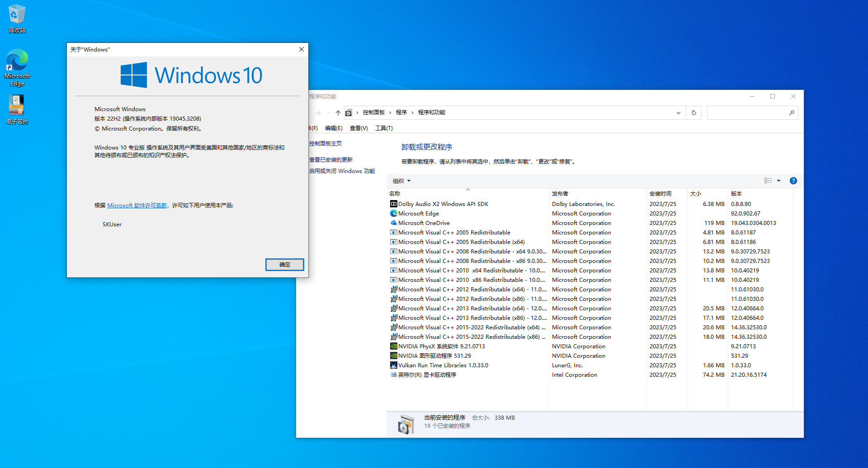Expand the address bar history dropdown
This screenshot has width=868, height=468.
678,113
